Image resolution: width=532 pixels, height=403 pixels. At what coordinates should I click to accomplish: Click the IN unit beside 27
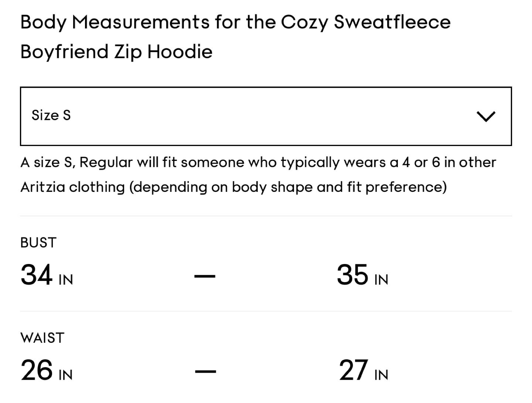(381, 375)
